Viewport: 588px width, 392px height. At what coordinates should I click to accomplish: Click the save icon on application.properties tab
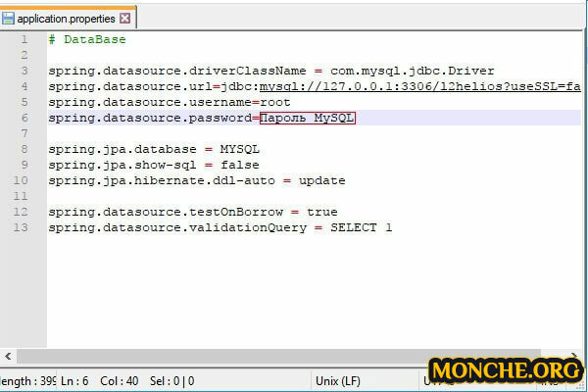point(9,18)
